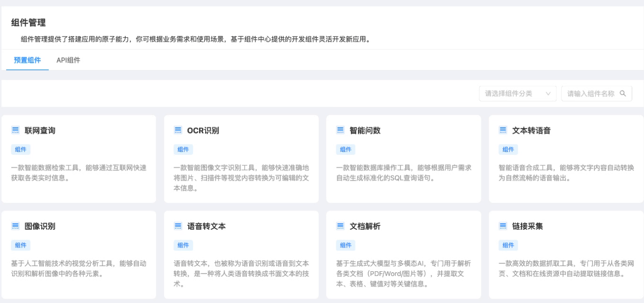Open the 联网查询 component title
This screenshot has height=303, width=644.
click(40, 131)
